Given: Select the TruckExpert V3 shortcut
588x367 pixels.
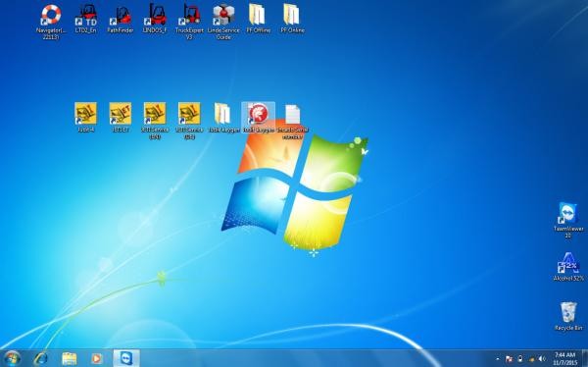Looking at the screenshot, I should click(189, 22).
